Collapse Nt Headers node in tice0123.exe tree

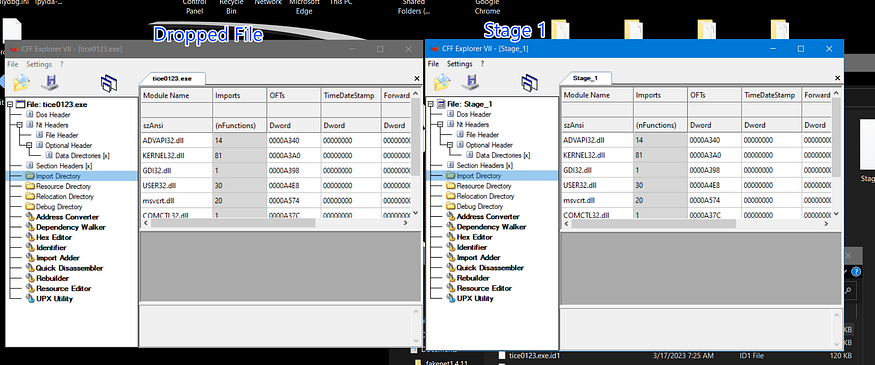click(x=20, y=125)
